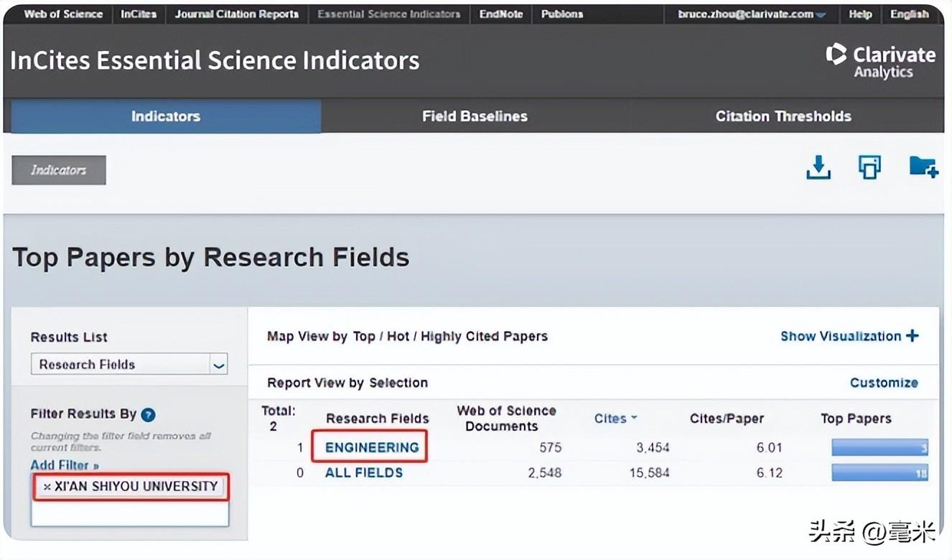Select the 6.01 cites per paper value

point(769,447)
